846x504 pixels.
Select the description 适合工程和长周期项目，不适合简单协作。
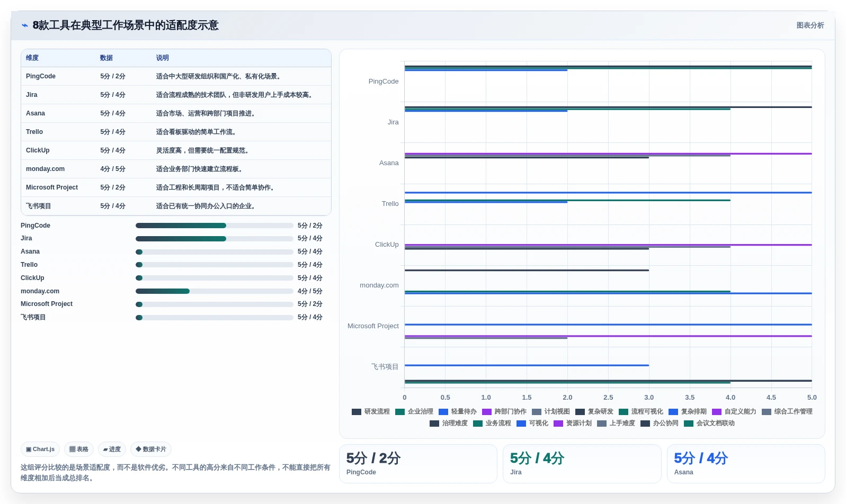click(x=216, y=187)
